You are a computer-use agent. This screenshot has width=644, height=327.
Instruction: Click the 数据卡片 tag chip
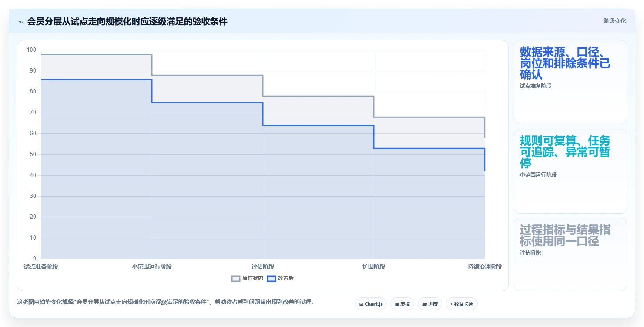461,304
